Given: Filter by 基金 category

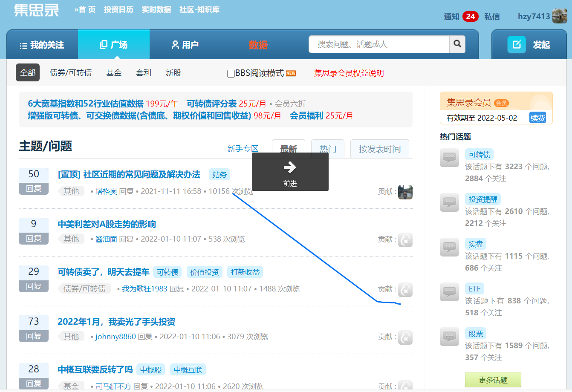Looking at the screenshot, I should click(114, 73).
